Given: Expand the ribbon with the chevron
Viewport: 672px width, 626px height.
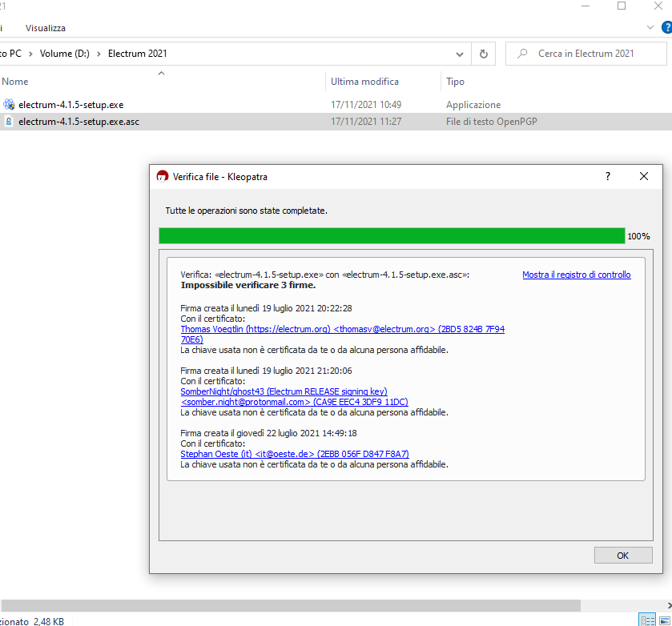Looking at the screenshot, I should coord(650,27).
